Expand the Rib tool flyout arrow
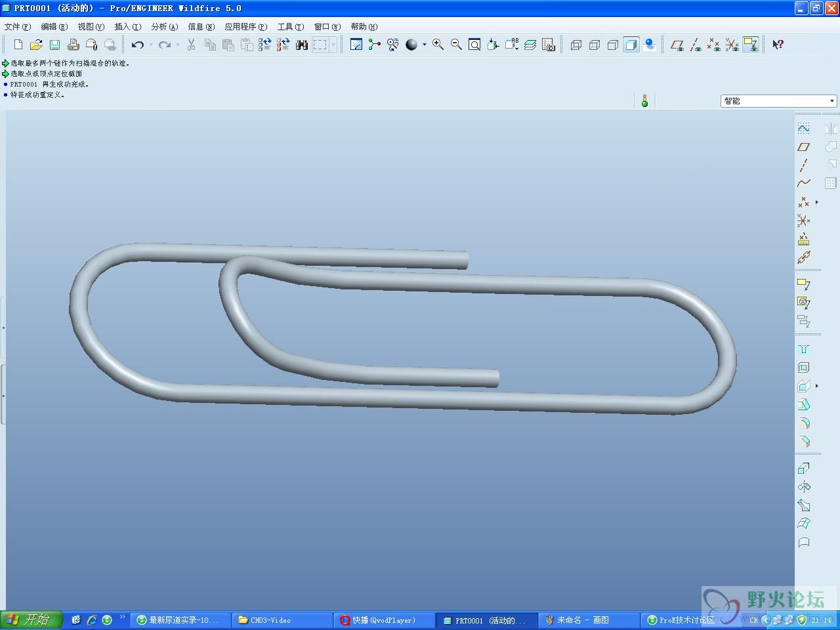The image size is (840, 630). (x=817, y=386)
